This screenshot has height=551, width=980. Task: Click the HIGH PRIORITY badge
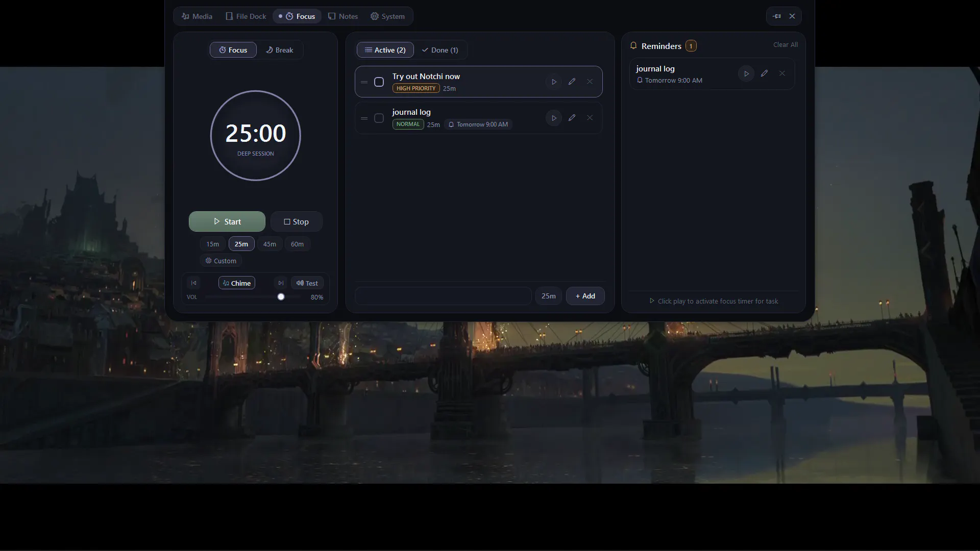click(416, 88)
